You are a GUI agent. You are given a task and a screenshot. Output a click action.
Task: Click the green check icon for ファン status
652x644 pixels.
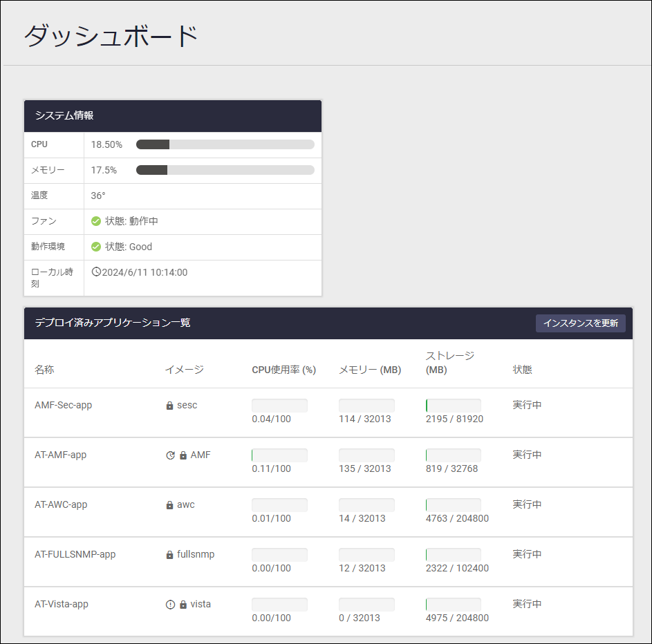(96, 221)
